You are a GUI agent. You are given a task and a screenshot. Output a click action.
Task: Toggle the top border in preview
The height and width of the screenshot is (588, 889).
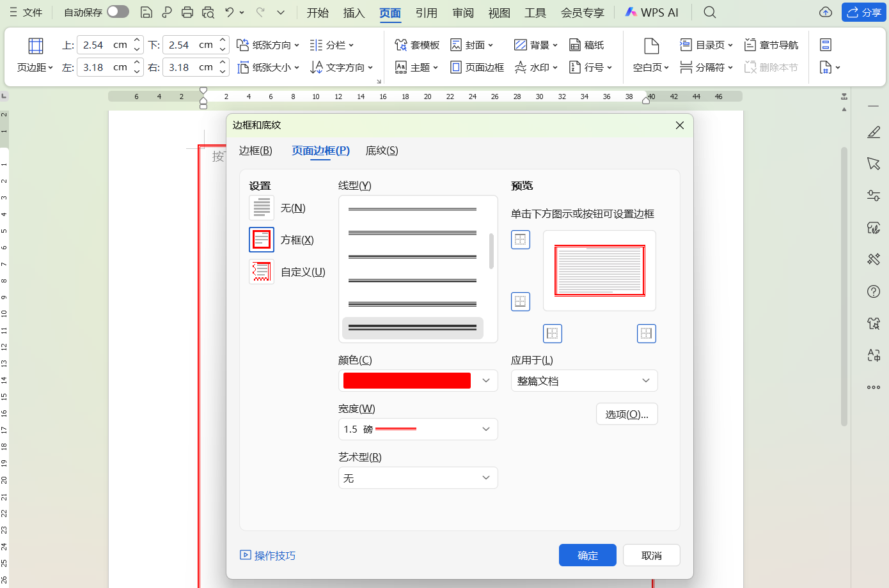coord(521,240)
